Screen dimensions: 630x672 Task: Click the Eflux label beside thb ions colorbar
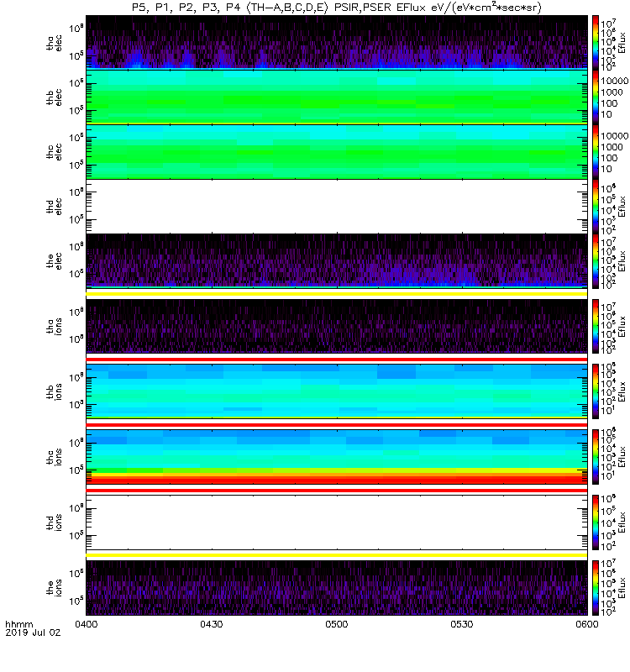point(622,391)
